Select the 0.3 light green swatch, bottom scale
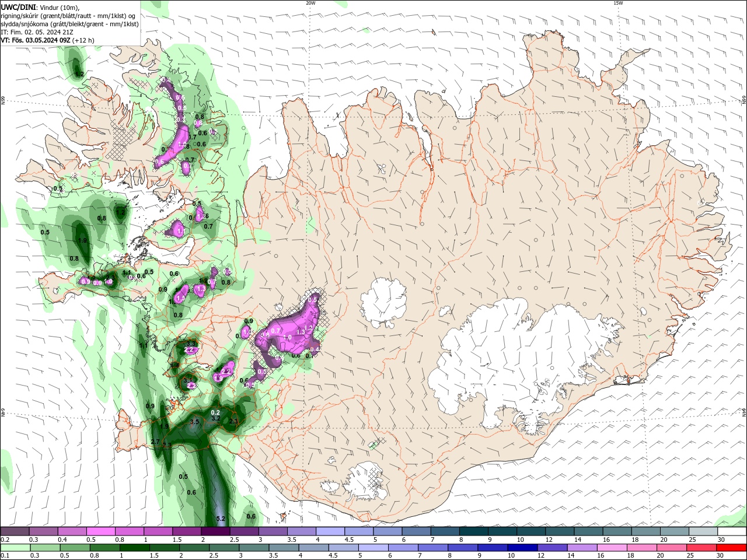The height and width of the screenshot is (560, 747). pyautogui.click(x=45, y=548)
